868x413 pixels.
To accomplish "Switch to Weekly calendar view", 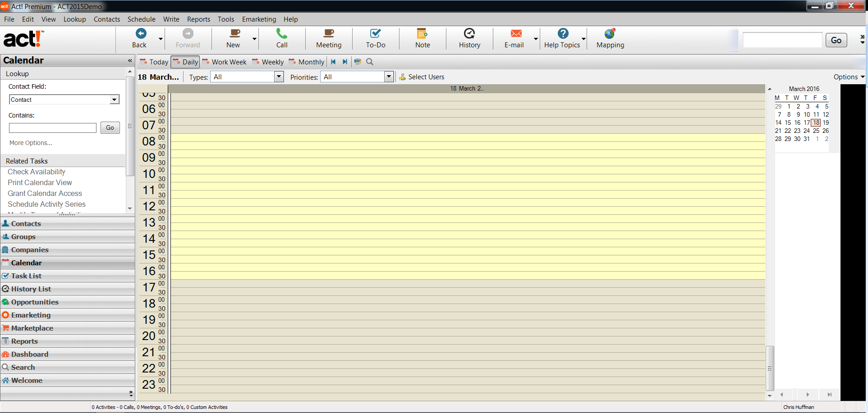I will (x=268, y=62).
